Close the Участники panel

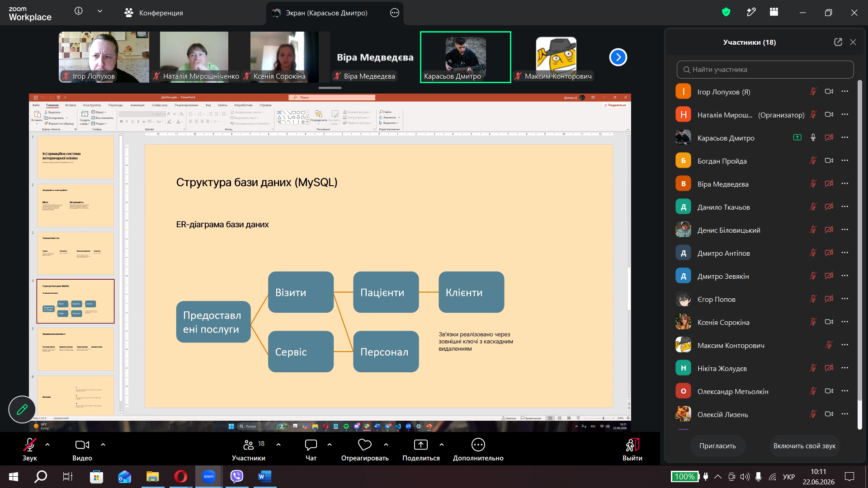tap(853, 42)
